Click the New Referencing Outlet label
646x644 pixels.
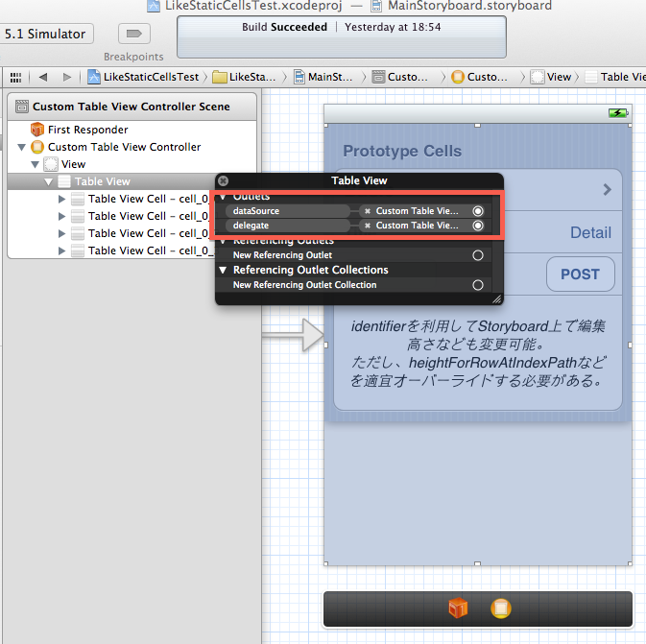pyautogui.click(x=282, y=255)
